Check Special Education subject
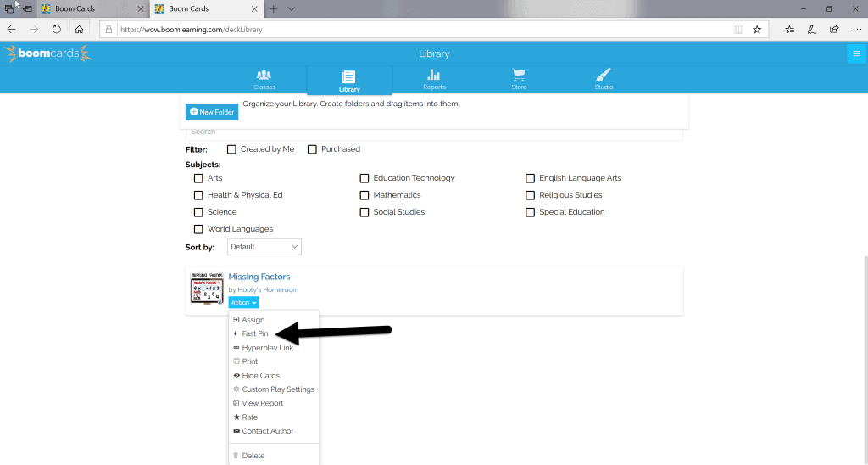This screenshot has width=868, height=465. (531, 212)
